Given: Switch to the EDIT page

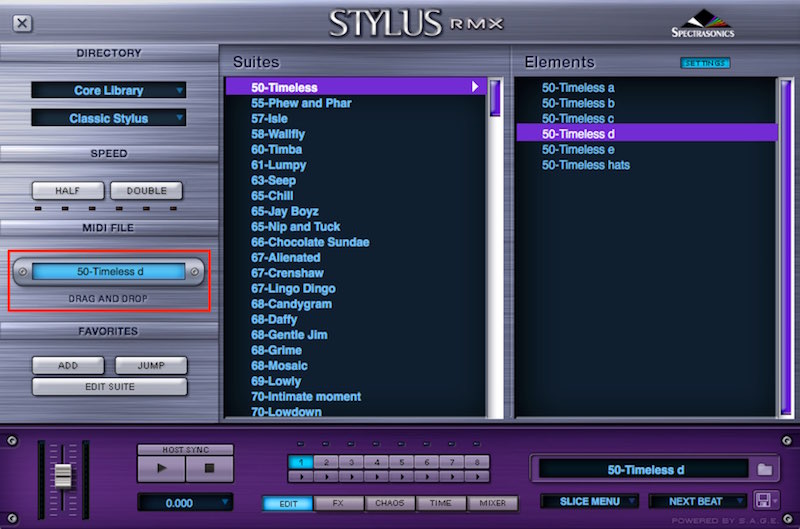Looking at the screenshot, I should [x=288, y=503].
